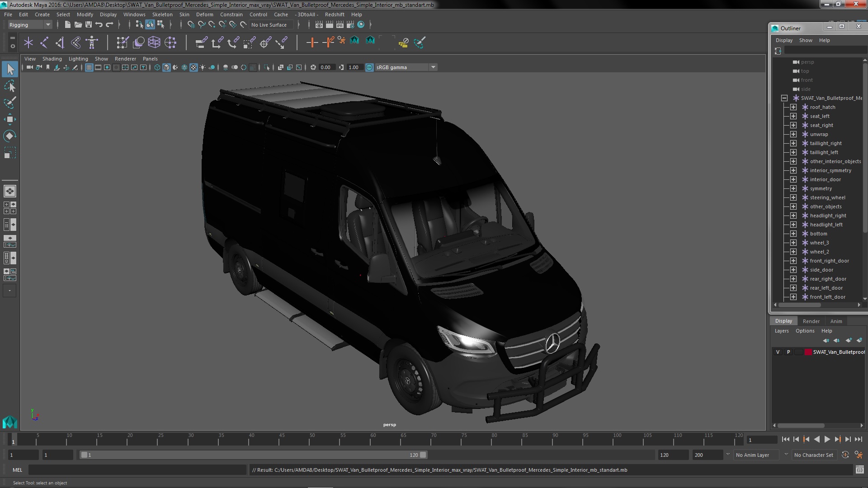This screenshot has height=488, width=868.
Task: Click the MEL command line input
Action: point(137,470)
